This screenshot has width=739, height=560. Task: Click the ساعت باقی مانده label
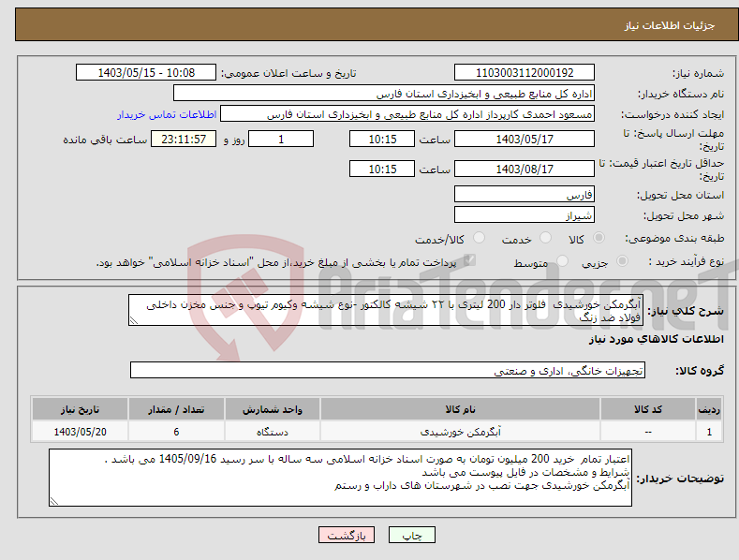pos(105,140)
